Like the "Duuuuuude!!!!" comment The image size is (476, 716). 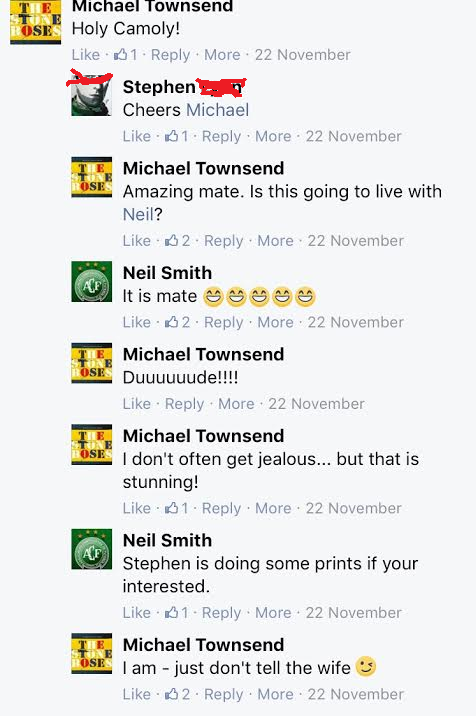click(x=137, y=404)
